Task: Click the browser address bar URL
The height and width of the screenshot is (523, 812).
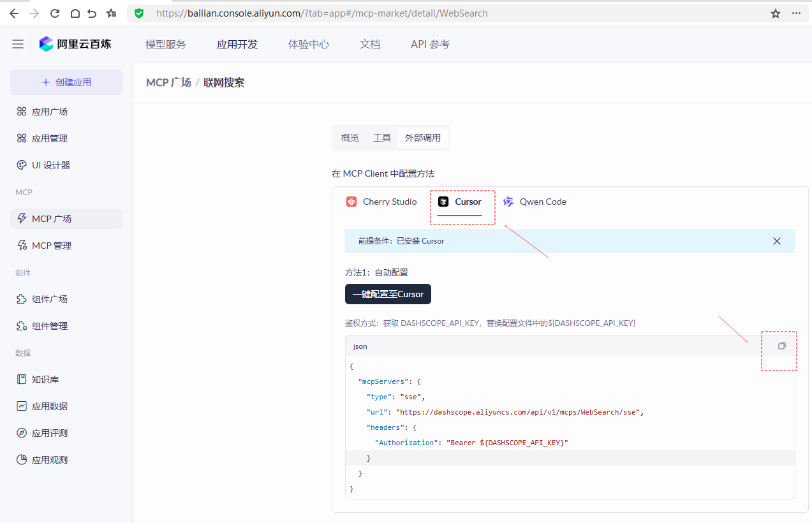Action: pos(322,13)
